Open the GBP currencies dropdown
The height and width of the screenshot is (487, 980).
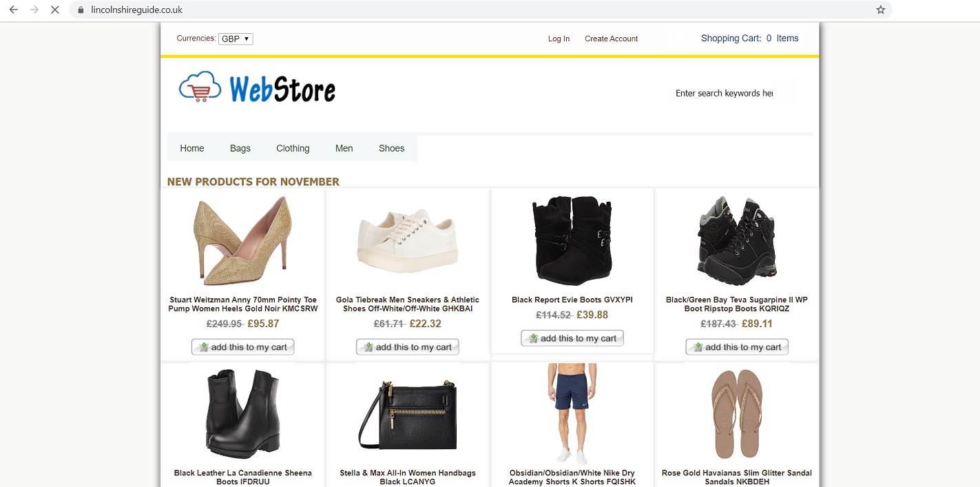(x=236, y=39)
